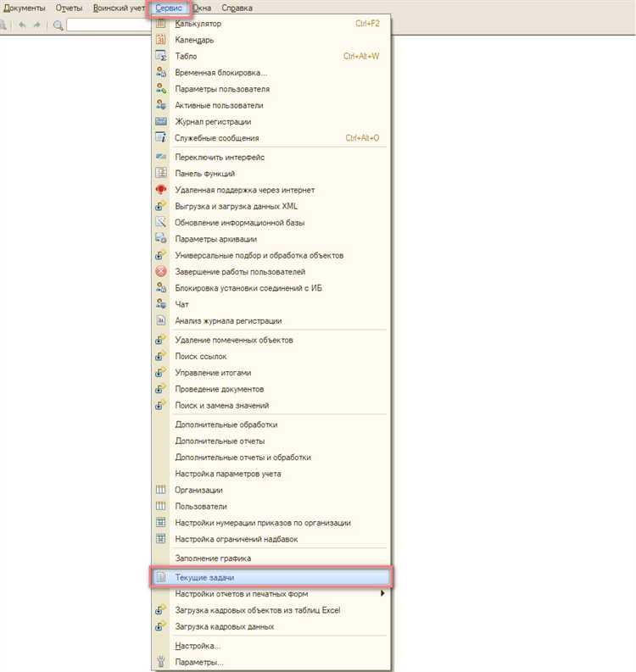Open the Справка menu
The height and width of the screenshot is (672, 636).
[x=237, y=8]
